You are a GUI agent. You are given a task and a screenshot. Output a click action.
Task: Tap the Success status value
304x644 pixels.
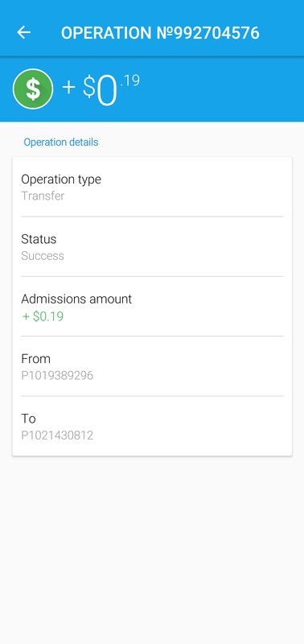pos(43,256)
